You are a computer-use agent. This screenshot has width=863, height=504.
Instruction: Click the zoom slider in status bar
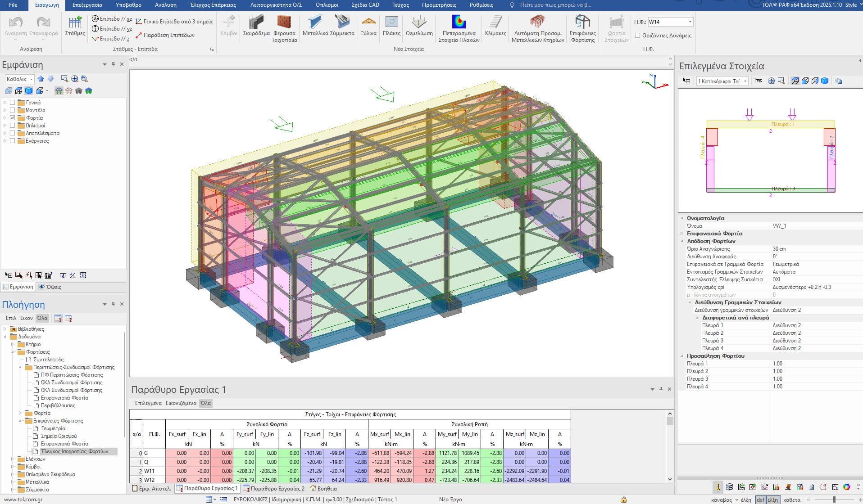pyautogui.click(x=834, y=499)
